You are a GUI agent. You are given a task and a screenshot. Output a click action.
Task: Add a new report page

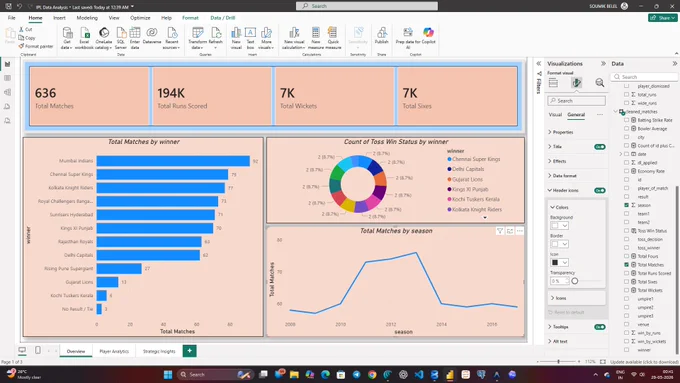(190, 350)
